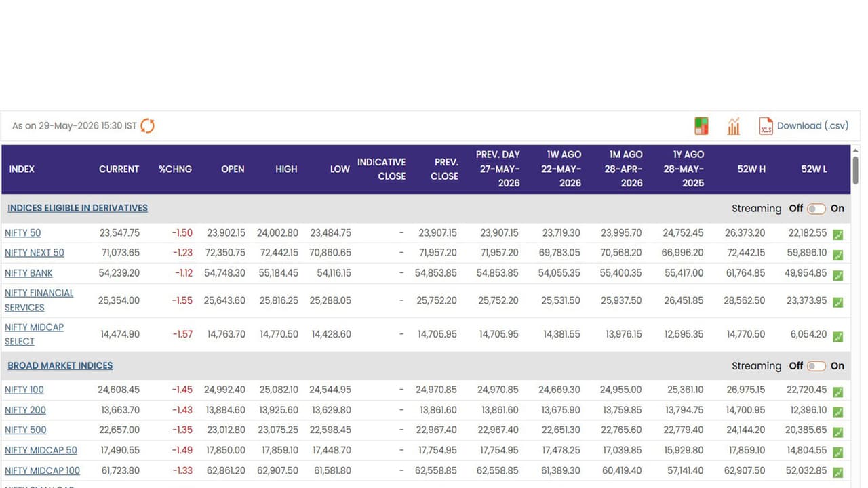Toggle Streaming for Broad Market Indices
Image resolution: width=868 pixels, height=488 pixels.
click(816, 366)
